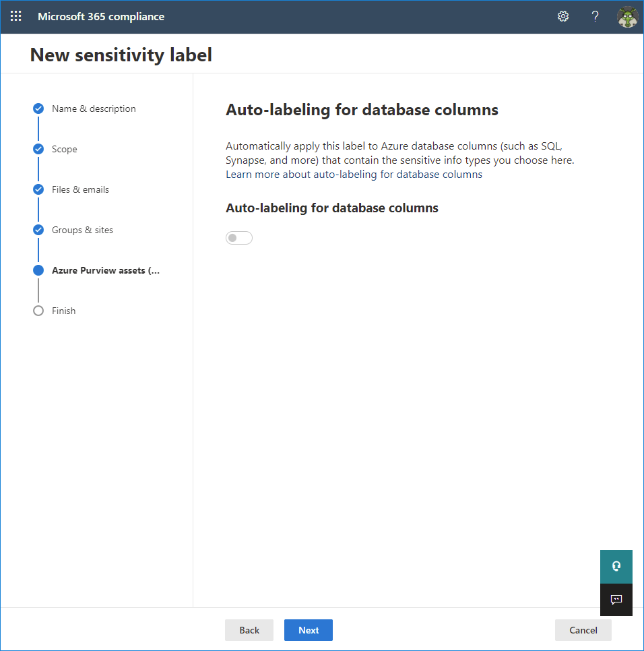
Task: Cancel the new sensitivity label wizard
Action: (583, 630)
